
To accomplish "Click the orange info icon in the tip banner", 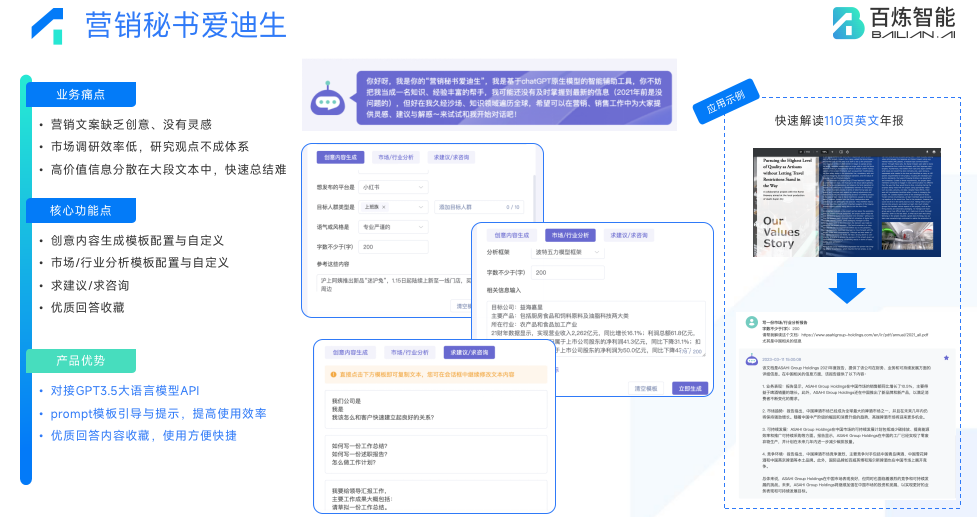I will point(333,374).
